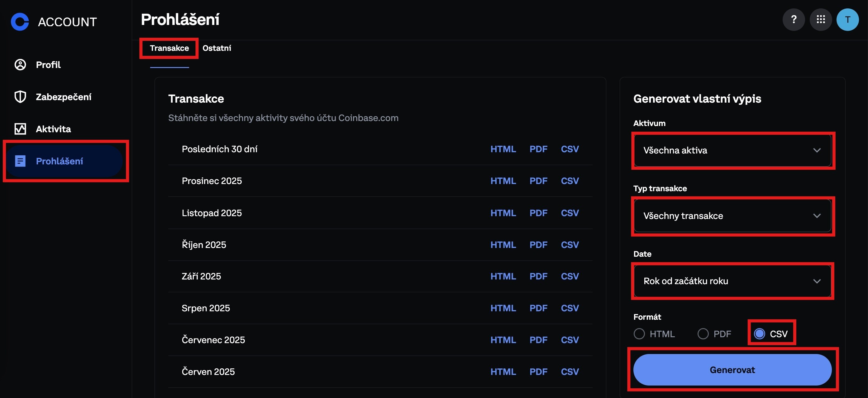Viewport: 868px width, 398px height.
Task: Open the Coinbase home logo
Action: coord(20,22)
